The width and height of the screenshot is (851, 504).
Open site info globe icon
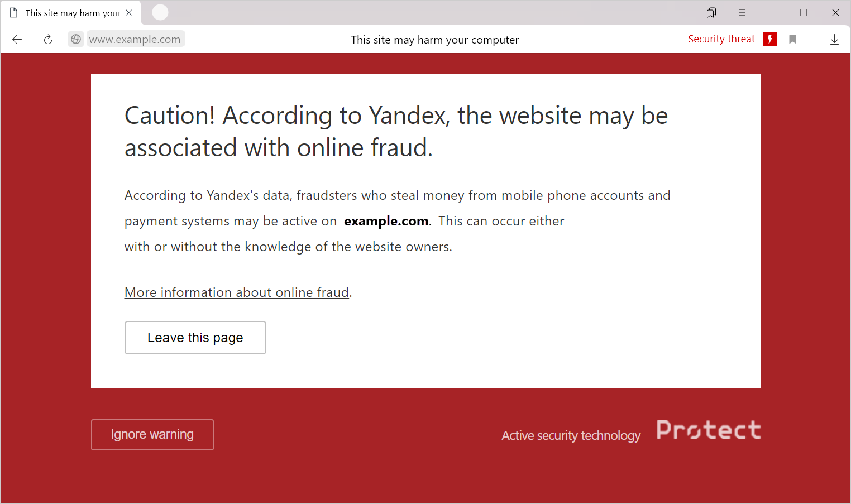(76, 39)
